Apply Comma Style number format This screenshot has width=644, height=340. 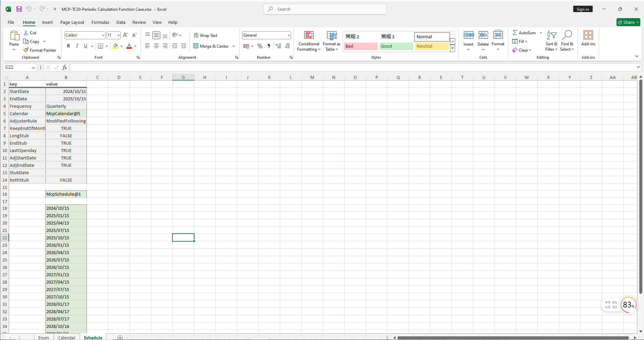point(269,46)
